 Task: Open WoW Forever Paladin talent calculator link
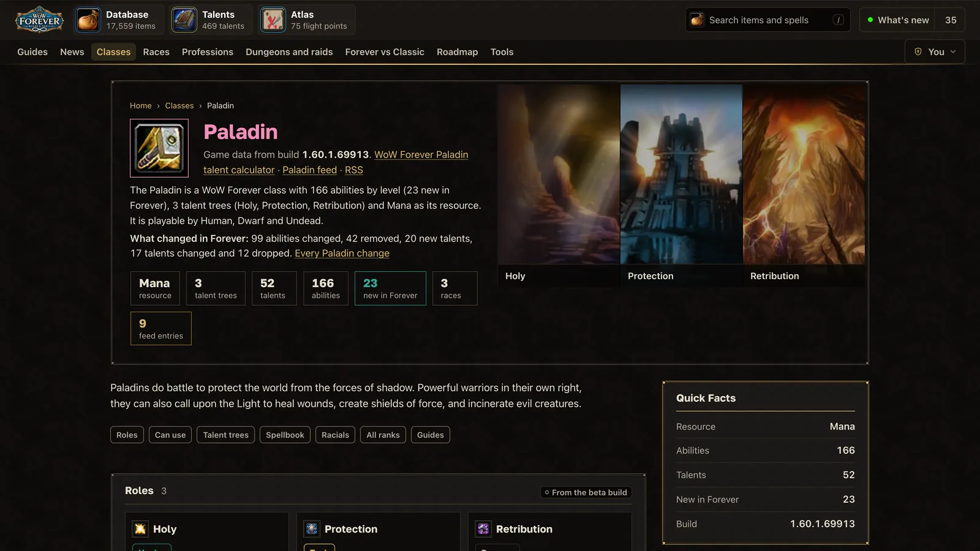coord(336,162)
